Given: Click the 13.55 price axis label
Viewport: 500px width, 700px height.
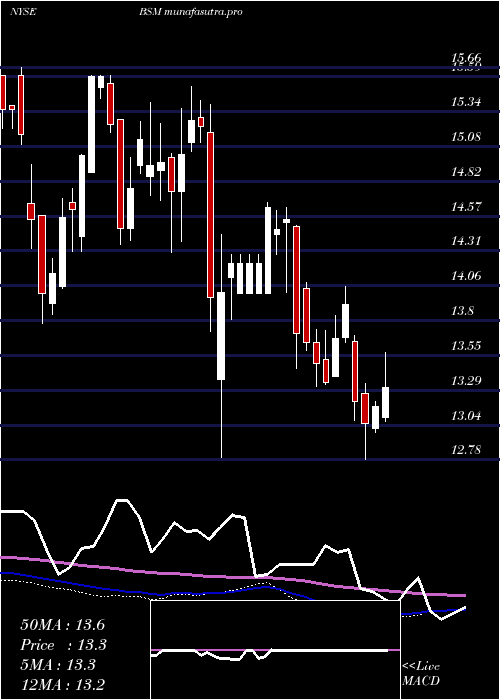Looking at the screenshot, I should click(466, 346).
